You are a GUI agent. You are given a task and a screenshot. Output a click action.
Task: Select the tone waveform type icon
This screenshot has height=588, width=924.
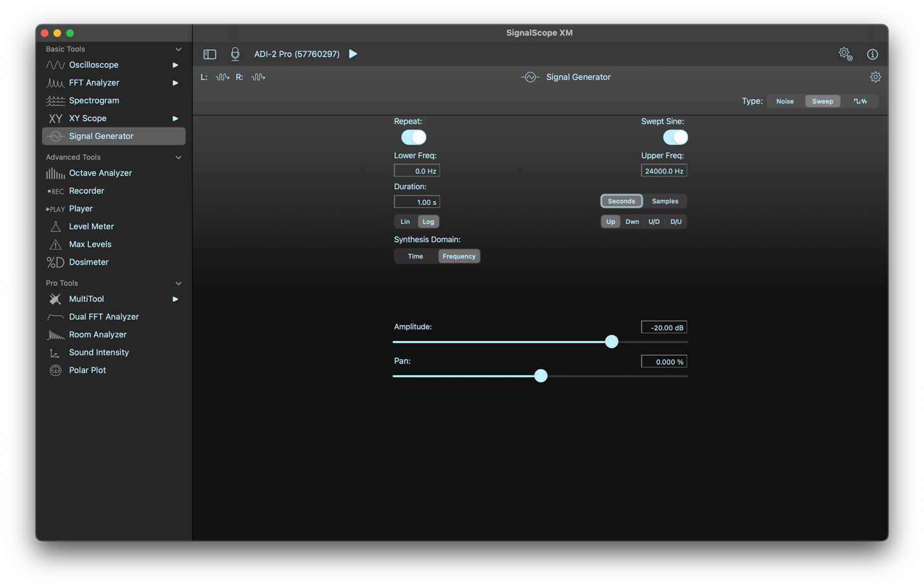tap(860, 101)
